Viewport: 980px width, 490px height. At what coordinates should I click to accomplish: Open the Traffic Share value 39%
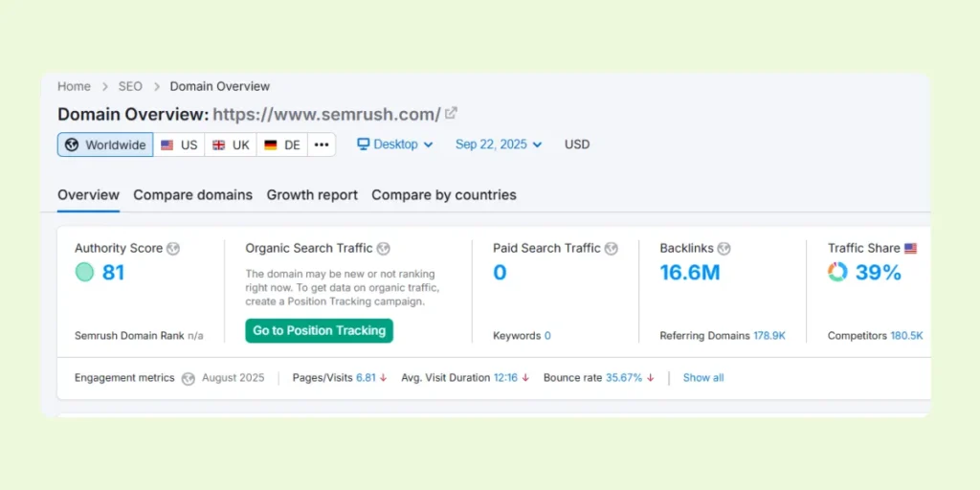879,273
